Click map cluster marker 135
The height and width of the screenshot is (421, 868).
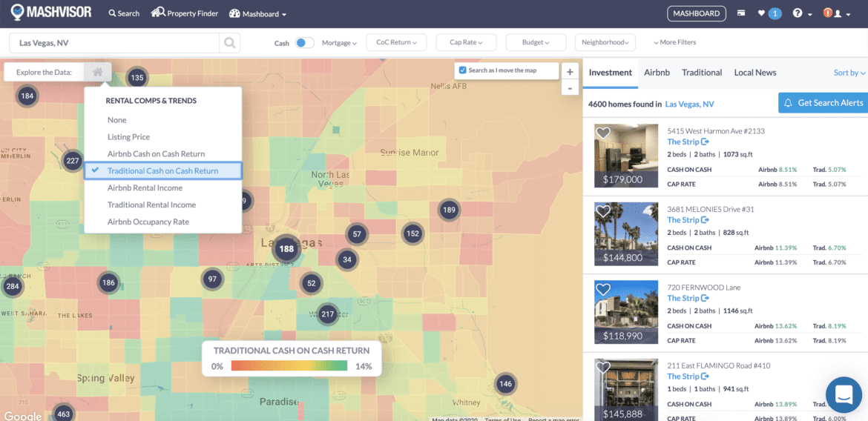click(137, 78)
